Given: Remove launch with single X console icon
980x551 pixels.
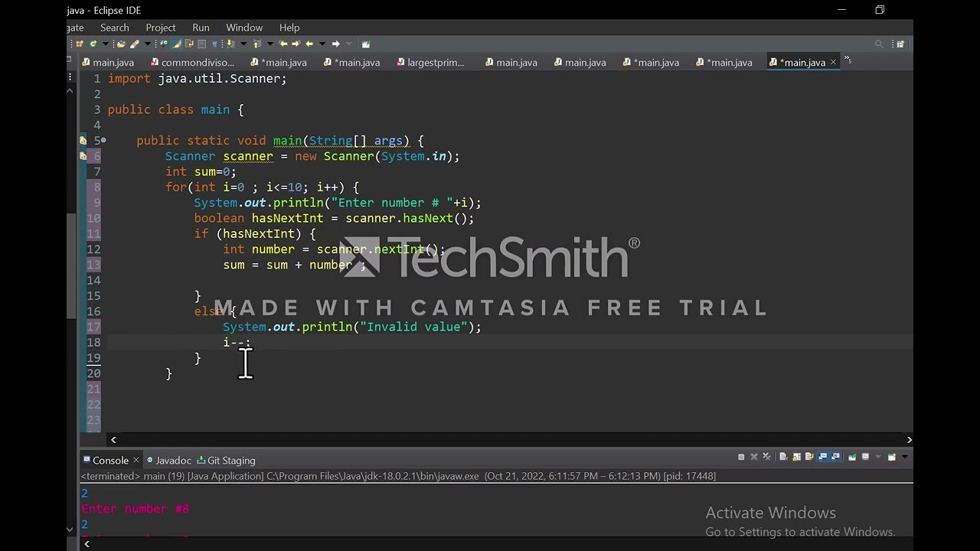Looking at the screenshot, I should click(x=754, y=457).
